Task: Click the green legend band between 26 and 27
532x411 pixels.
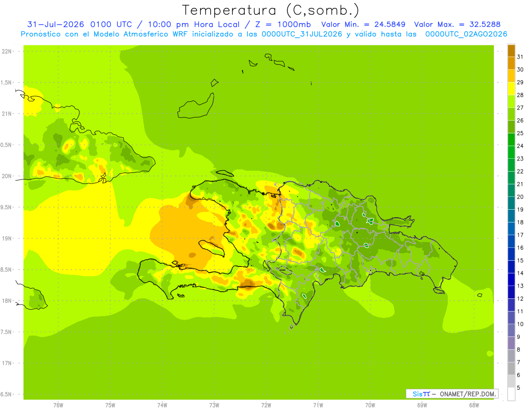Action: pyautogui.click(x=511, y=114)
